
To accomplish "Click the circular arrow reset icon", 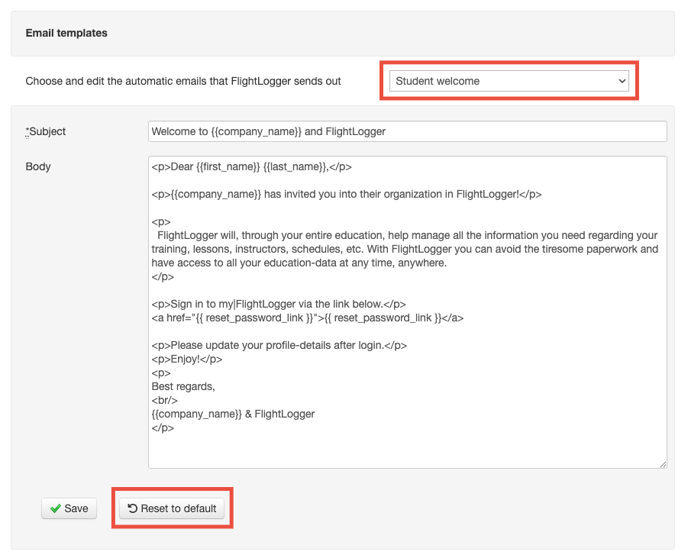I will 133,508.
